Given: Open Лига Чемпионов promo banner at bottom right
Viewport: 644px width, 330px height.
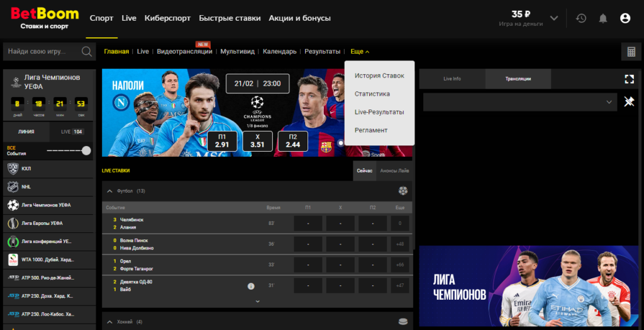Looking at the screenshot, I should coord(528,286).
